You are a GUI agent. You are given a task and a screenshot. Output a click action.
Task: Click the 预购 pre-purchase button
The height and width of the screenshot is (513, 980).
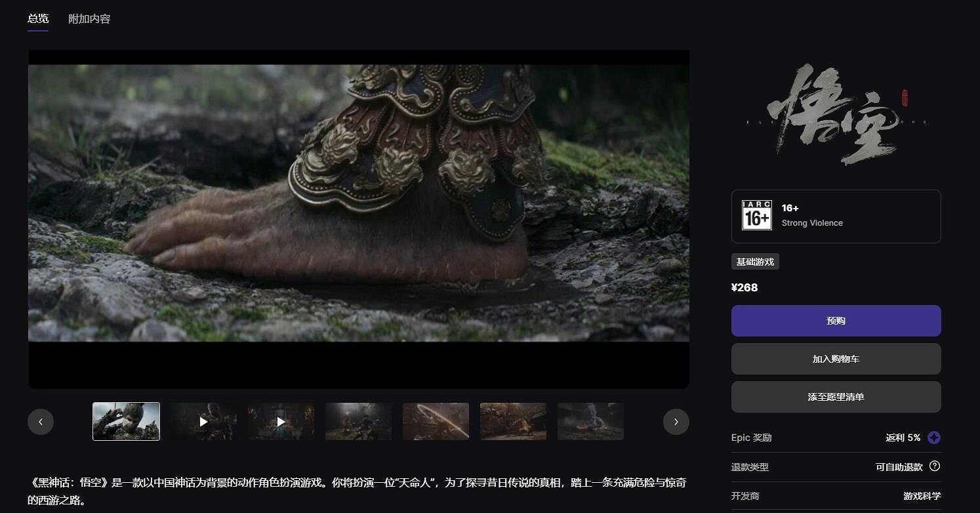coord(836,321)
